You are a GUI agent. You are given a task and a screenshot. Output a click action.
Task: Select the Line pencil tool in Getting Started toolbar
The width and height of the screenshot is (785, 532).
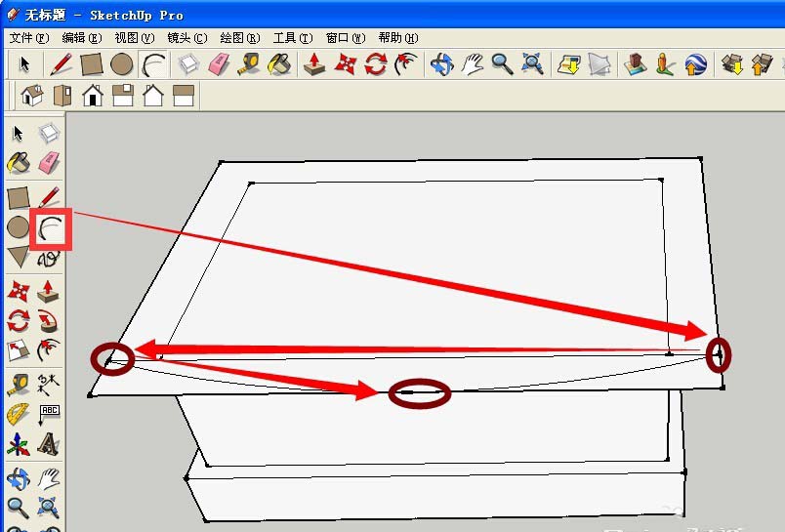coord(62,64)
